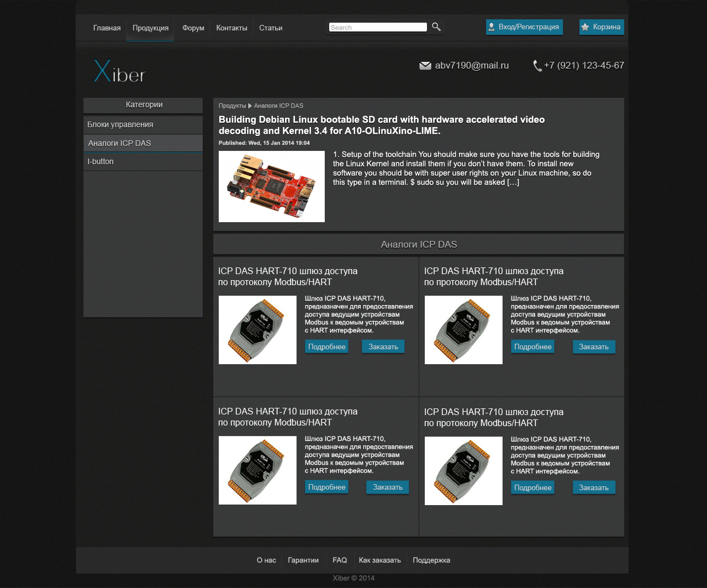707x588 pixels.
Task: Click the magnifying glass search icon
Action: [x=436, y=27]
